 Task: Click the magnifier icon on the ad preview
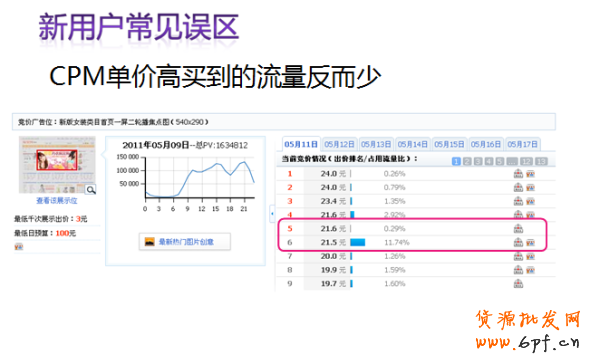(x=91, y=190)
